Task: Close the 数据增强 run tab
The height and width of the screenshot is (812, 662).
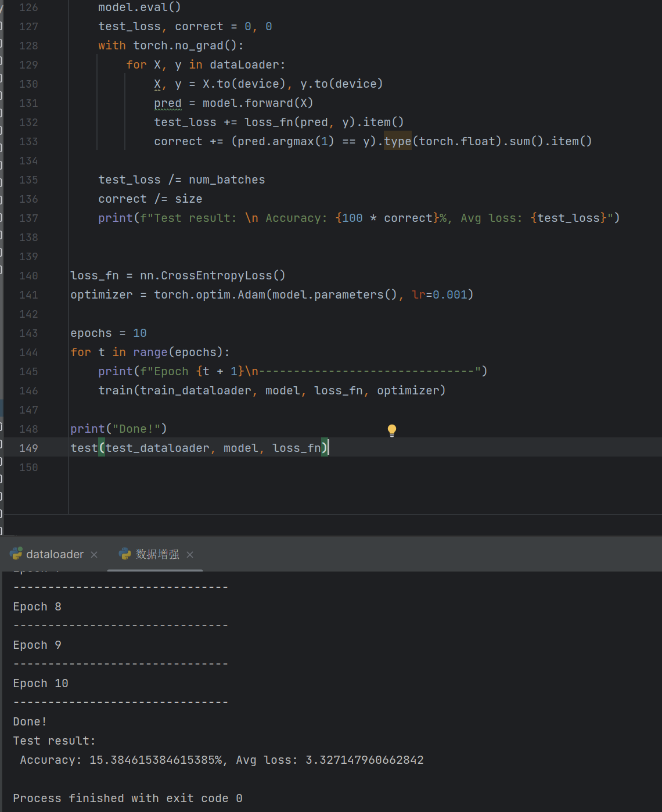Action: click(x=190, y=555)
